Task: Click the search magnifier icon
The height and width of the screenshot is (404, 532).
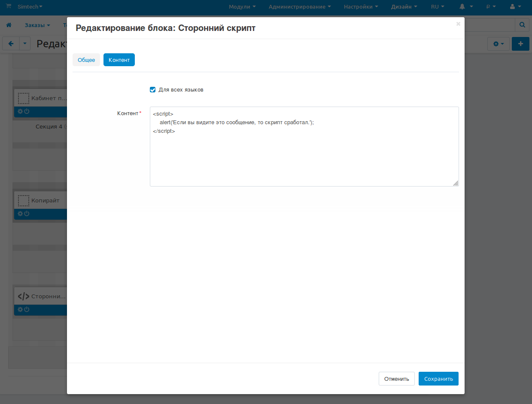Action: coord(522,25)
